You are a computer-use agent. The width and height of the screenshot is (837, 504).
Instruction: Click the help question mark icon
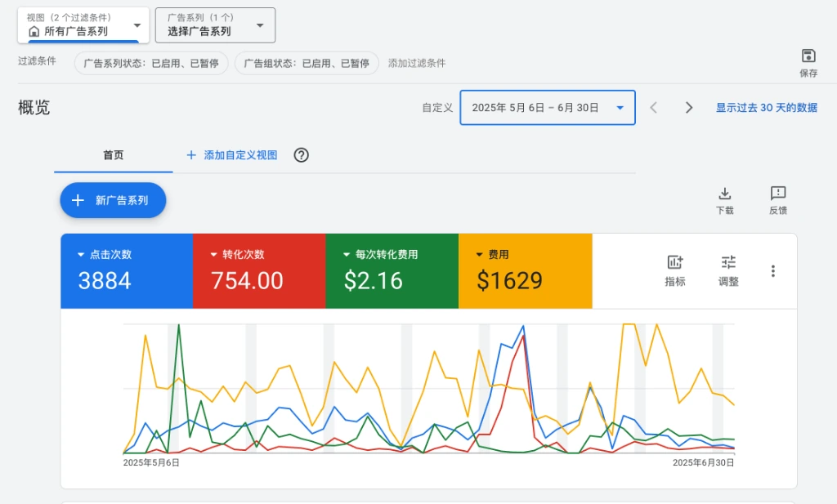pos(301,155)
